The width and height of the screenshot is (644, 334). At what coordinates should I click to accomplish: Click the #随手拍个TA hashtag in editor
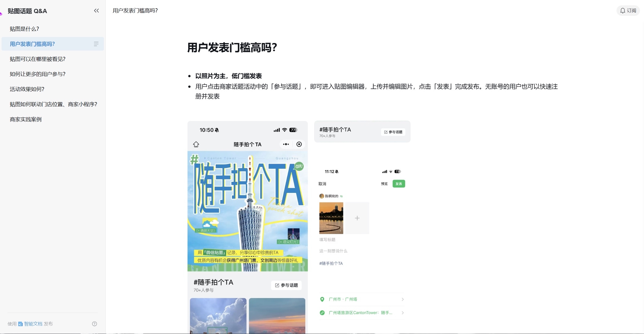pos(331,263)
